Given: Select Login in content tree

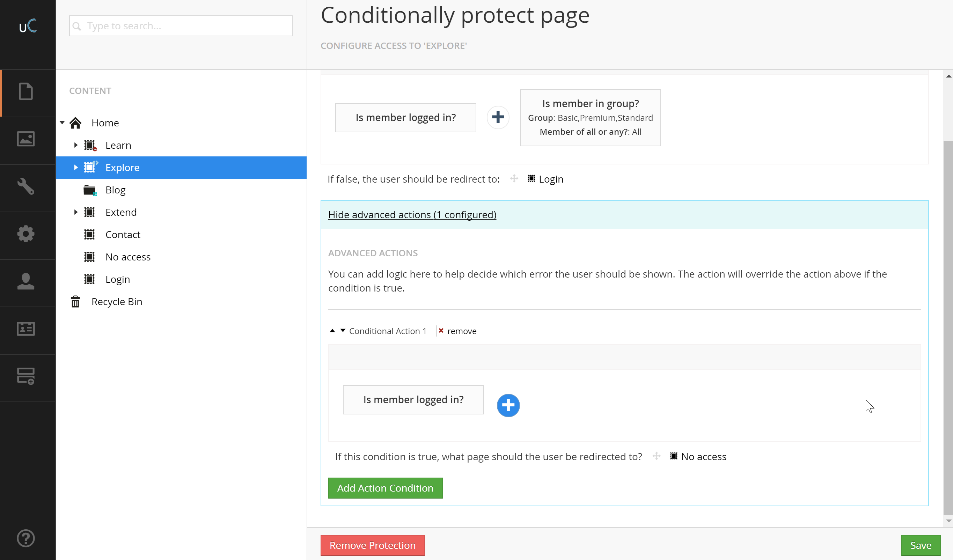Looking at the screenshot, I should pos(118,279).
